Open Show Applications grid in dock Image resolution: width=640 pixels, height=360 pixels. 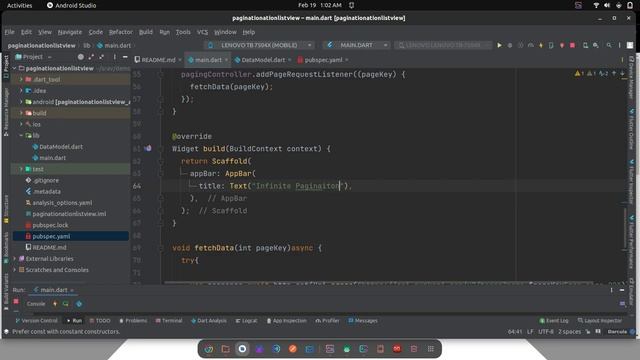pos(431,349)
